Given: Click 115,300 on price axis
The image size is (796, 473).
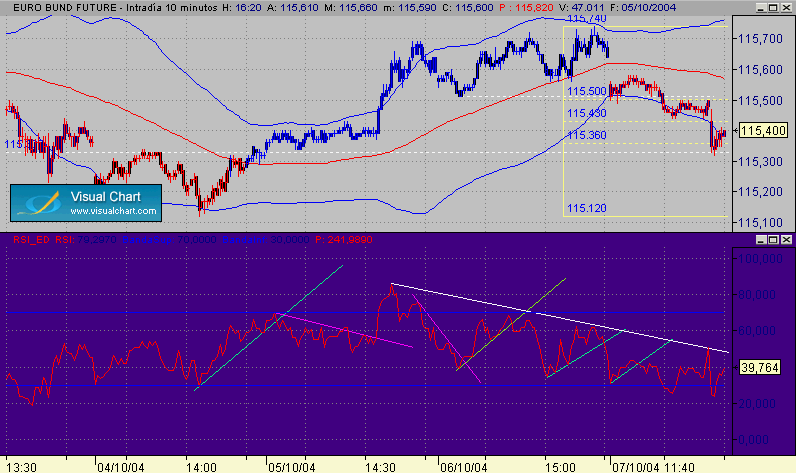Looking at the screenshot, I should pyautogui.click(x=760, y=161).
